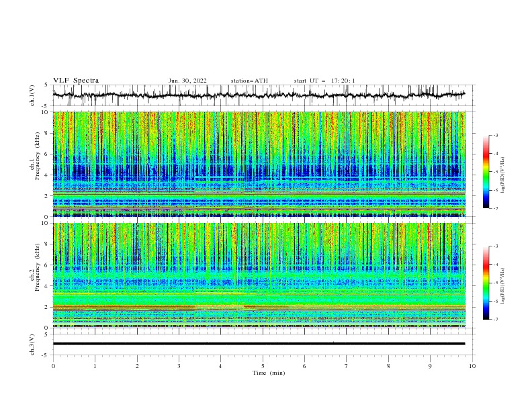This screenshot has width=532, height=411.
Task: Click the ch.2 spectrogram red 2 kHz band
Action: 259,308
